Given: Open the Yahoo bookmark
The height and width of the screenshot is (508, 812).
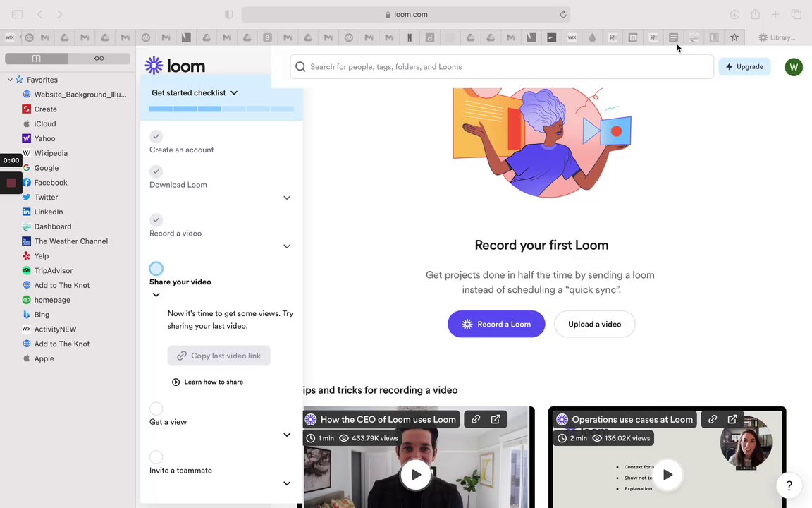Looking at the screenshot, I should coord(39,138).
